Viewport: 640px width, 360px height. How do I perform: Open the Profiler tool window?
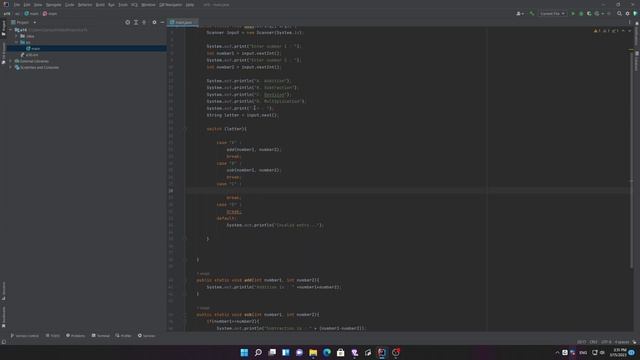(123, 336)
